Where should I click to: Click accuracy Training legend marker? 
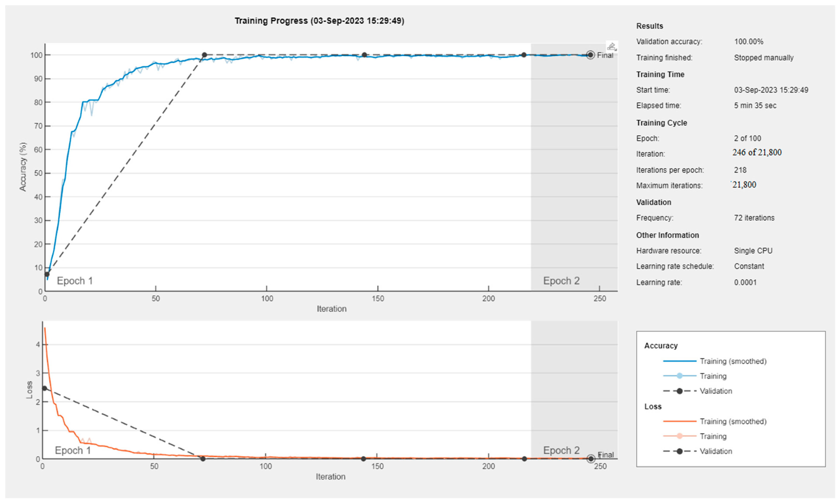click(x=679, y=376)
